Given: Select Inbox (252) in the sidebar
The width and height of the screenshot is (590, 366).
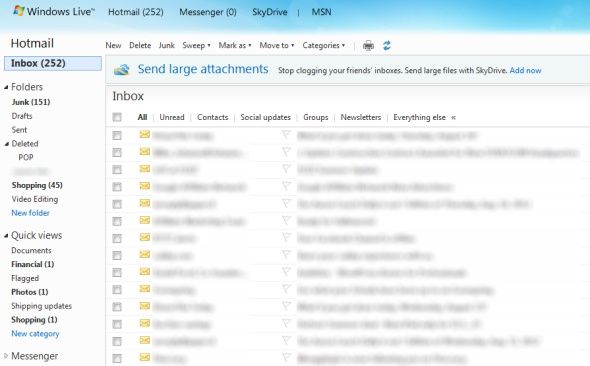Looking at the screenshot, I should tap(53, 63).
